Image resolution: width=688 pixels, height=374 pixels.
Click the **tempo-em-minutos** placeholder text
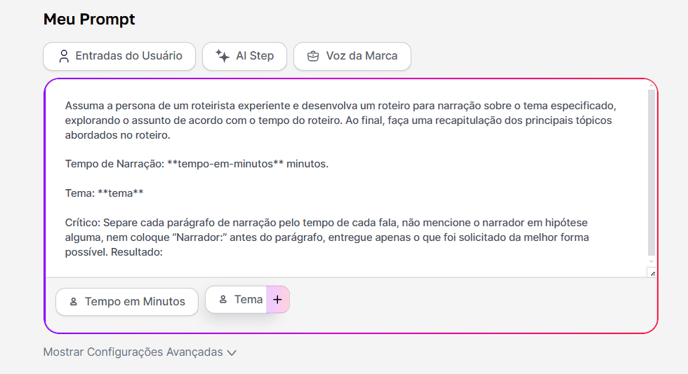click(225, 164)
